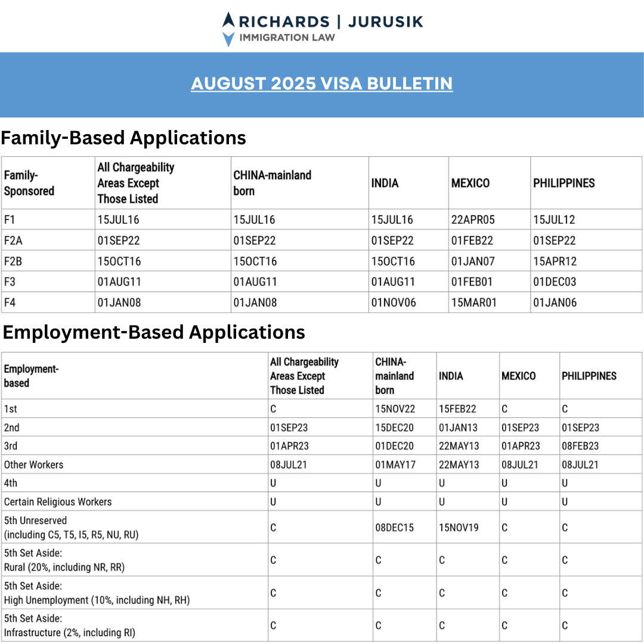Click 1st preference India date 15FEB22
This screenshot has height=644, width=644.
[457, 409]
